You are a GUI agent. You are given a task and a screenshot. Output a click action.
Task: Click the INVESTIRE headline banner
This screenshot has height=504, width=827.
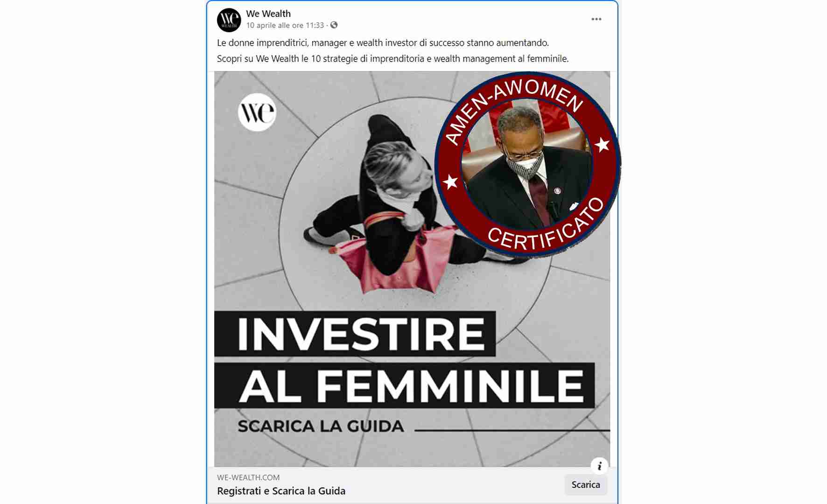355,334
